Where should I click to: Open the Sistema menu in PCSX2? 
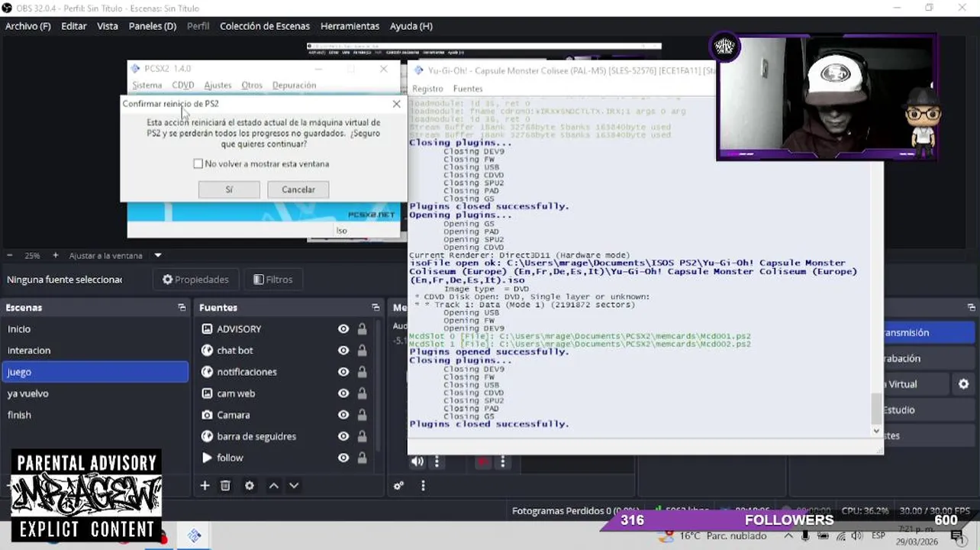point(147,85)
